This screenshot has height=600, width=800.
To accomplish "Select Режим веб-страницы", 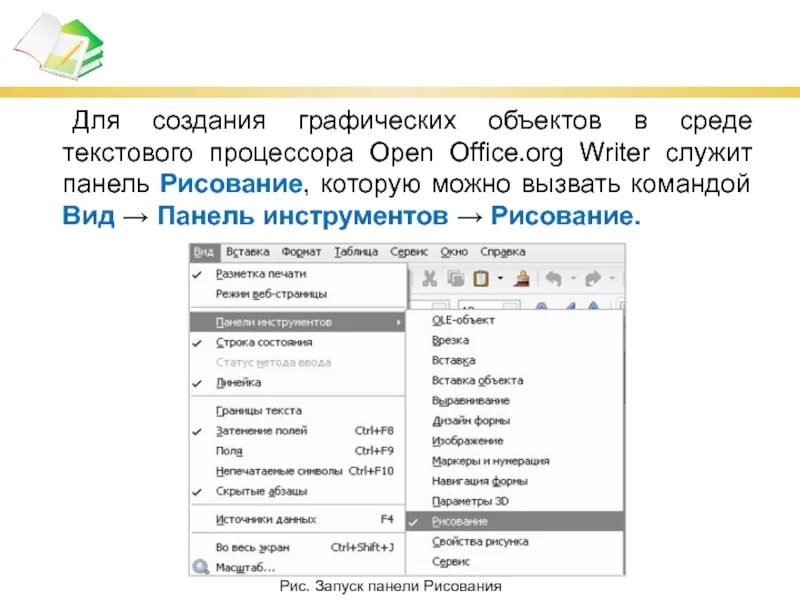I will tap(298, 294).
